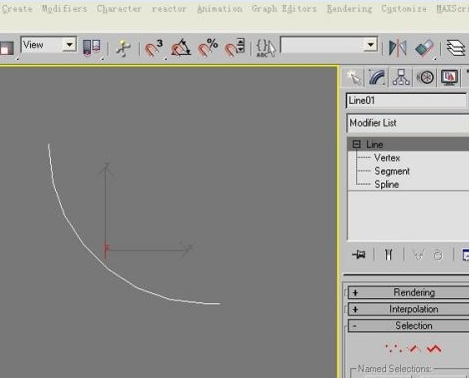Open the Customize menu
Screen dimensions: 469x378
pos(404,8)
